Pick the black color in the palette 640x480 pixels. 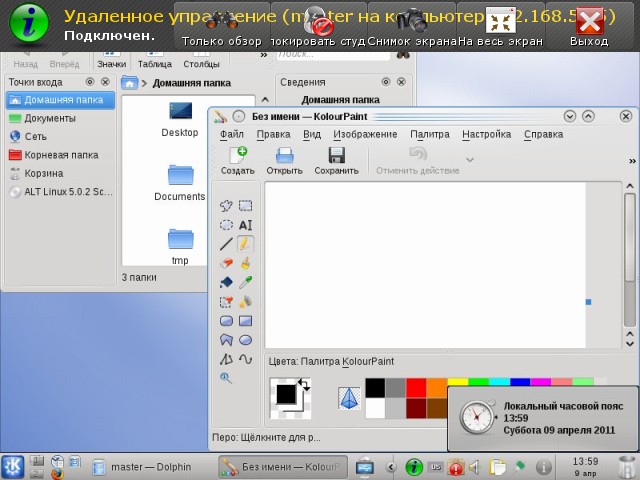[x=375, y=388]
